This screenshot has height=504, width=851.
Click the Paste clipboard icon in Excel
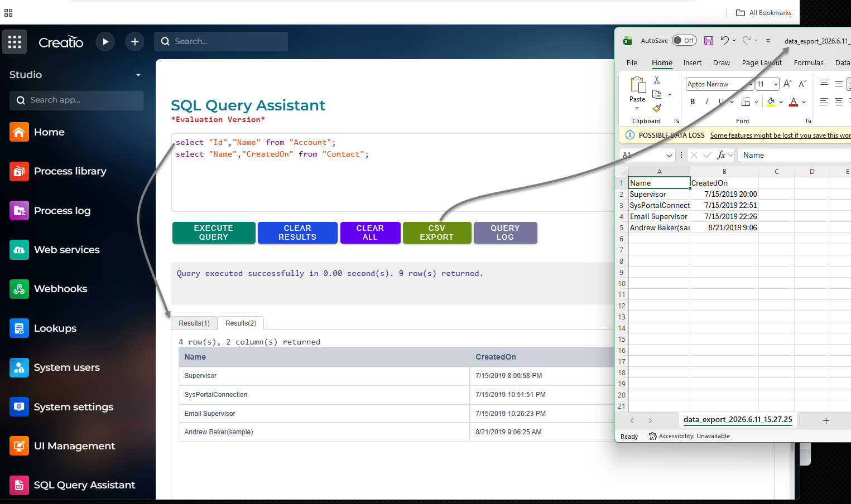(x=637, y=84)
